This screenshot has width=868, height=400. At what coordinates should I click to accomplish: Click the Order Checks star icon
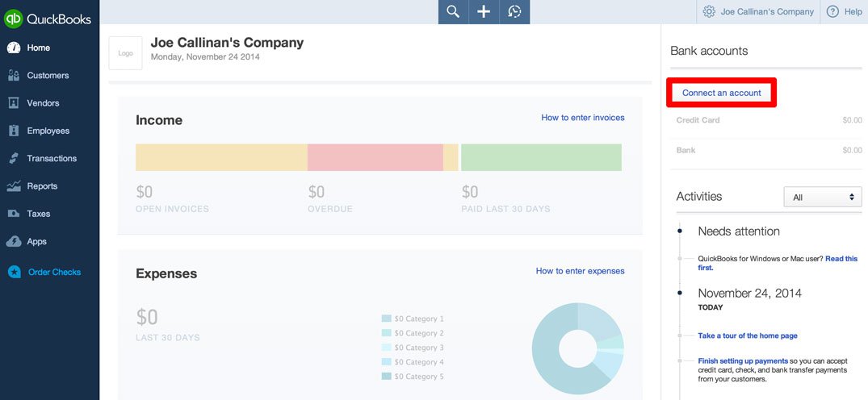click(14, 273)
